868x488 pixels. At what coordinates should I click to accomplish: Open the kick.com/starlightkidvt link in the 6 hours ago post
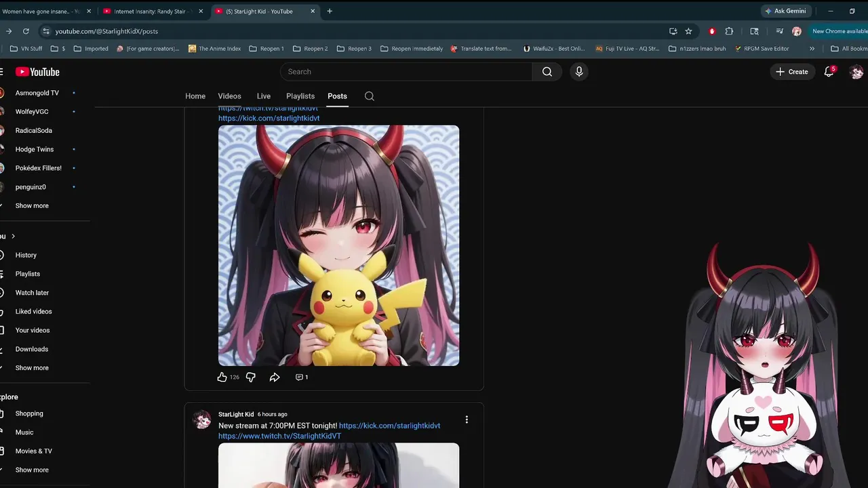pos(389,426)
